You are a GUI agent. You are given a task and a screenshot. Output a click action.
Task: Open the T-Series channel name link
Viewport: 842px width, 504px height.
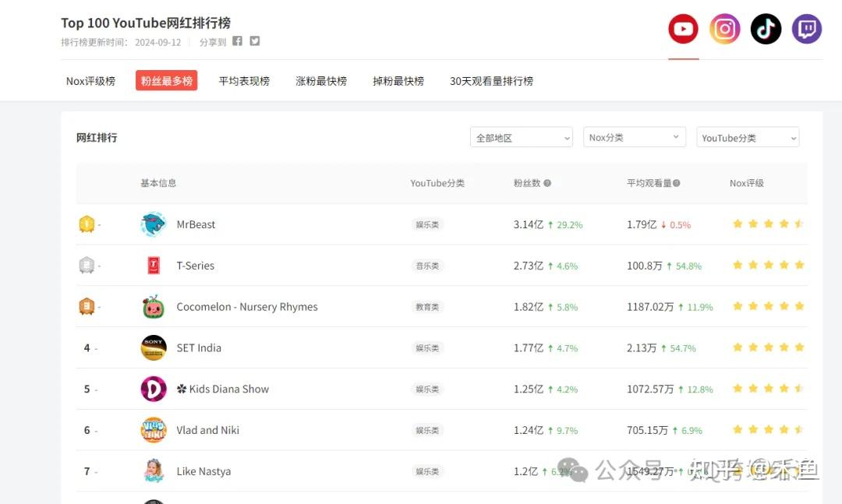pos(196,266)
